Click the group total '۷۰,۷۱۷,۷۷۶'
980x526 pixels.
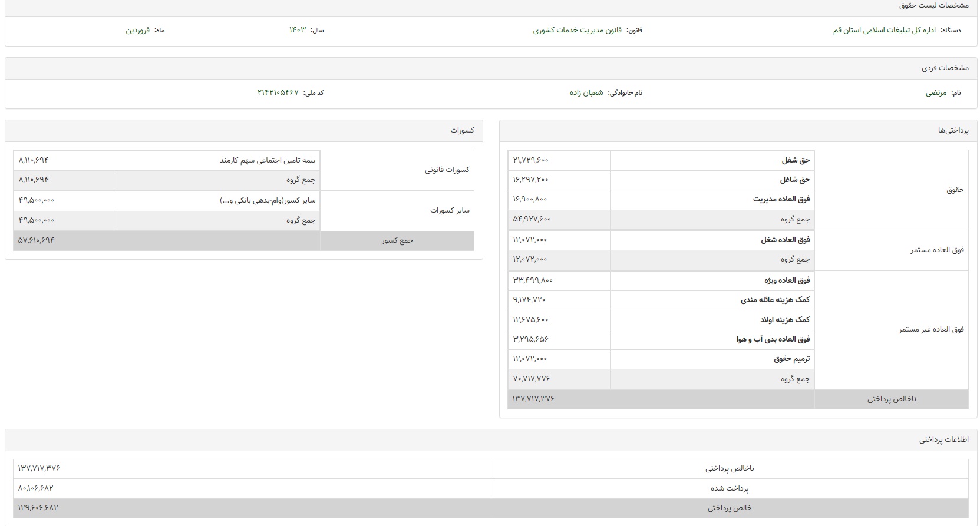point(532,379)
